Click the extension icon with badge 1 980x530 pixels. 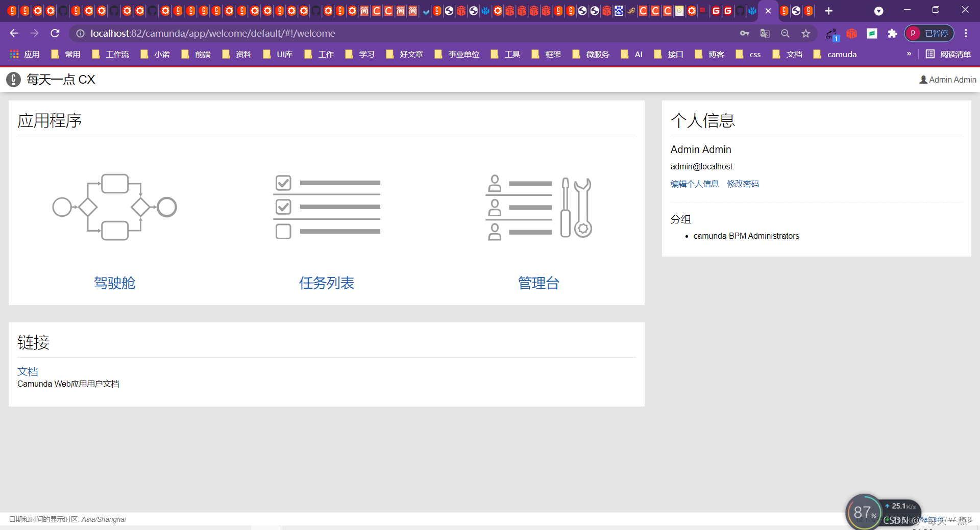[x=832, y=34]
